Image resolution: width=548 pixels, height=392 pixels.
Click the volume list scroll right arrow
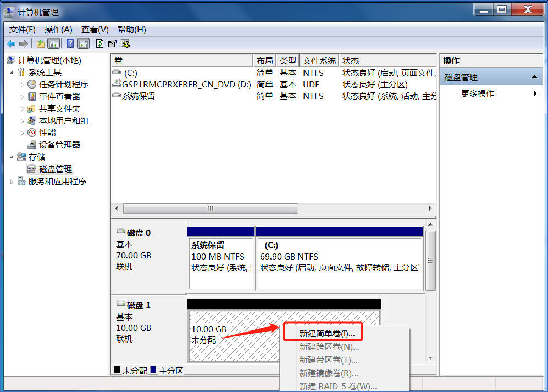click(430, 208)
